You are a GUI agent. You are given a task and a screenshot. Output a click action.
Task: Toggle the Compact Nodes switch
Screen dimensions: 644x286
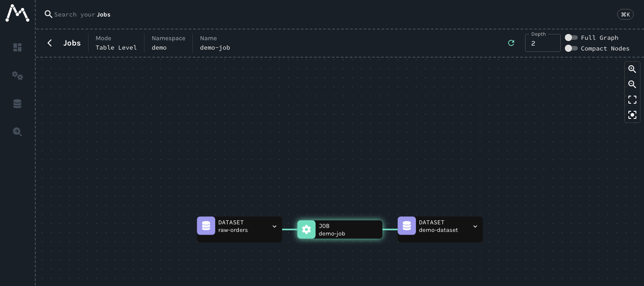571,48
